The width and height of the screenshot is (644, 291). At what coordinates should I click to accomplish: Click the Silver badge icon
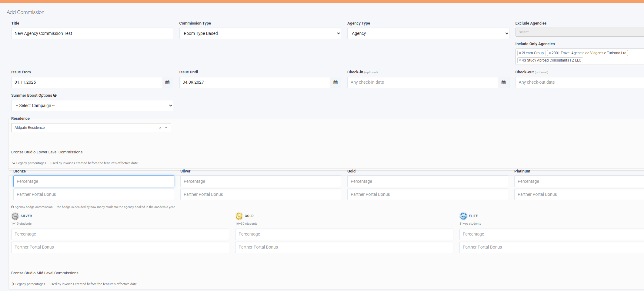(15, 216)
